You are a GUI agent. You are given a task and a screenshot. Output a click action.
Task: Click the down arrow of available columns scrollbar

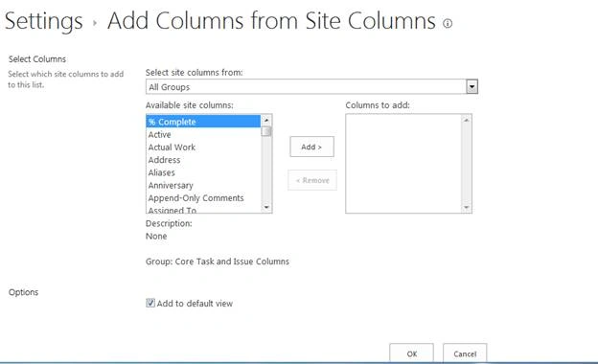coord(266,207)
